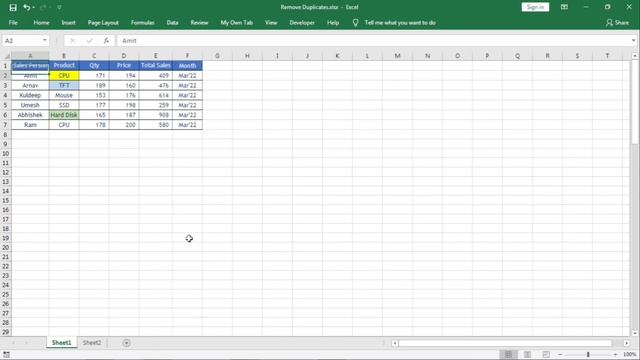Click the 100% zoom level

629,354
